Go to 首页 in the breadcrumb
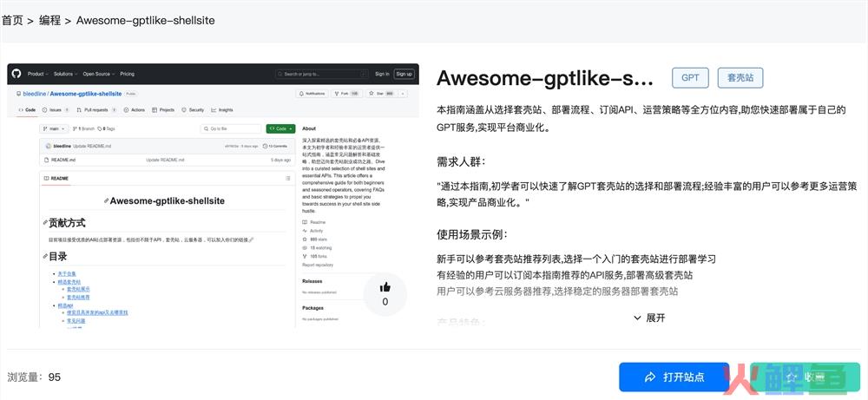The height and width of the screenshot is (400, 868). point(12,19)
